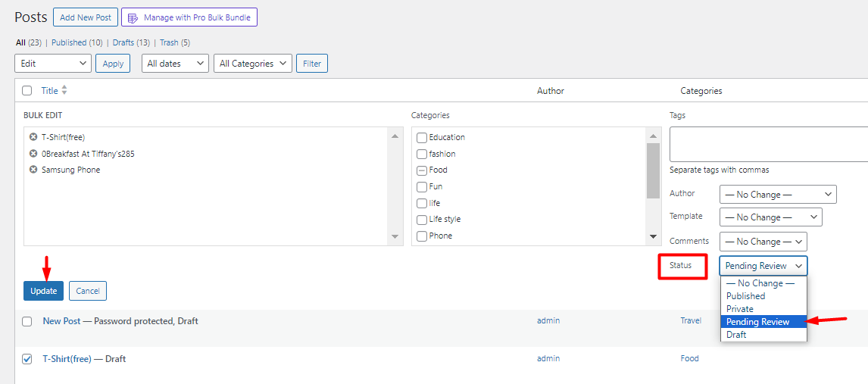
Task: Check the Education category checkbox
Action: (x=422, y=137)
